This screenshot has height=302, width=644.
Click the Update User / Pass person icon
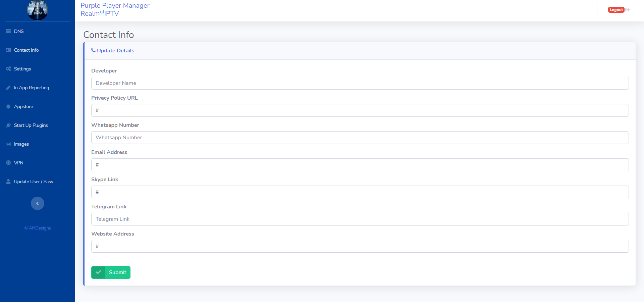pyautogui.click(x=8, y=182)
